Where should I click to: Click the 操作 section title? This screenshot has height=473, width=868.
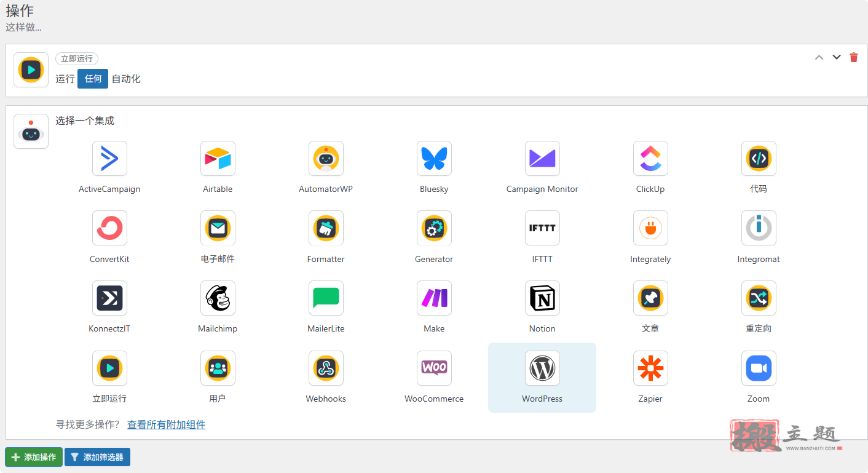[x=20, y=10]
